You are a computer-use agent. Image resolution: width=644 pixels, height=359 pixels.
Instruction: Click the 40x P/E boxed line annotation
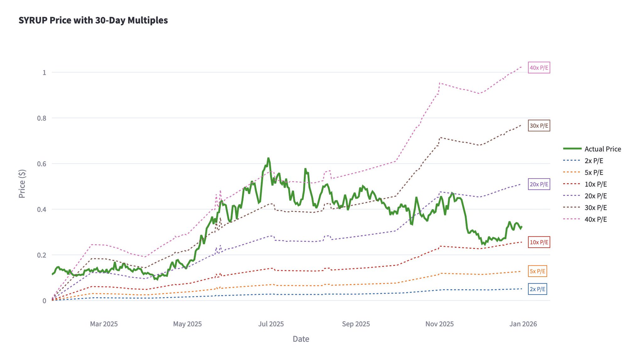coord(539,68)
